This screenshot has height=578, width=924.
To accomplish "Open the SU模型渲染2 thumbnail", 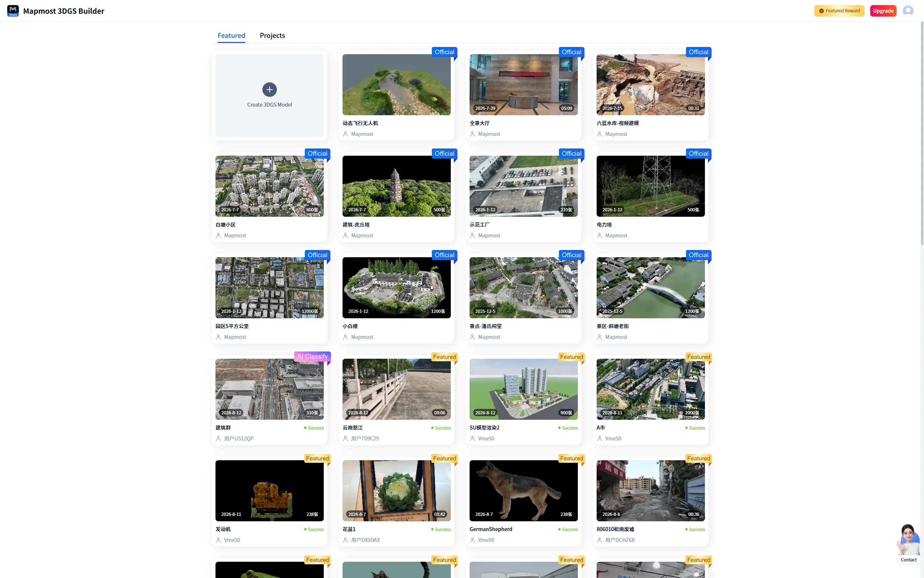I will click(523, 389).
